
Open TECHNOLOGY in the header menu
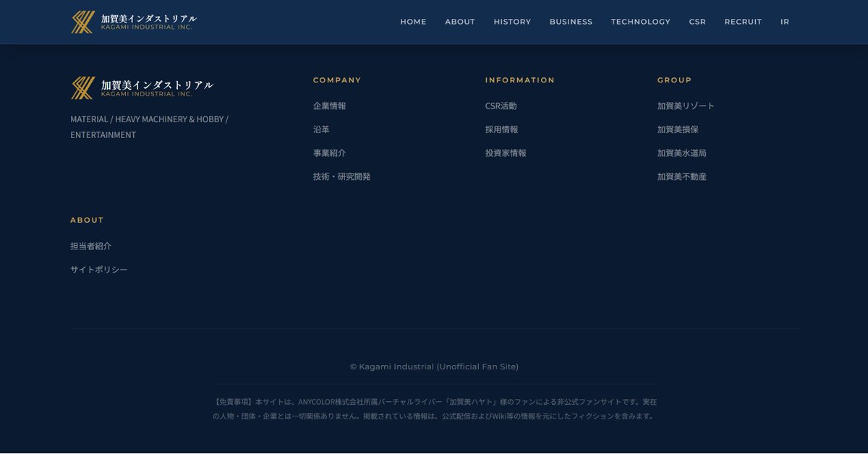(640, 22)
